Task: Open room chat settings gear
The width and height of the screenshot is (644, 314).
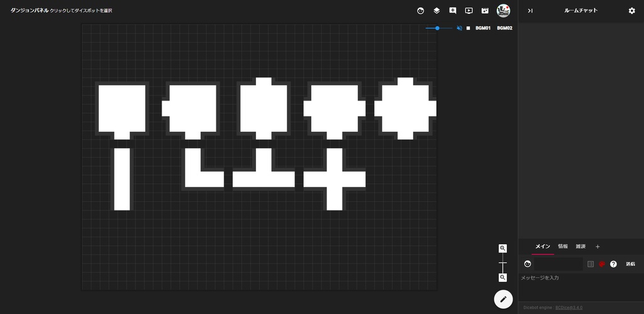Action: tap(631, 11)
